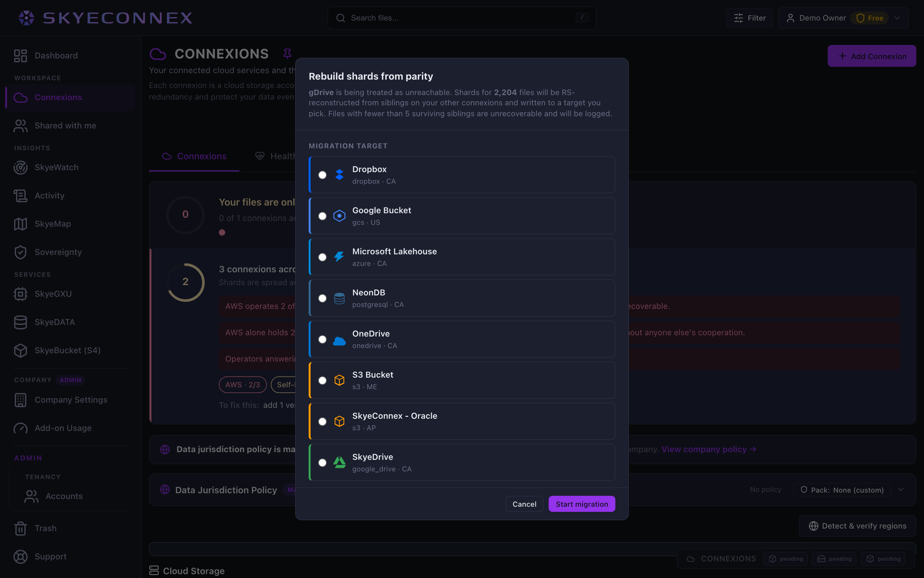Image resolution: width=924 pixels, height=578 pixels.
Task: Open the Filter control
Action: (749, 18)
